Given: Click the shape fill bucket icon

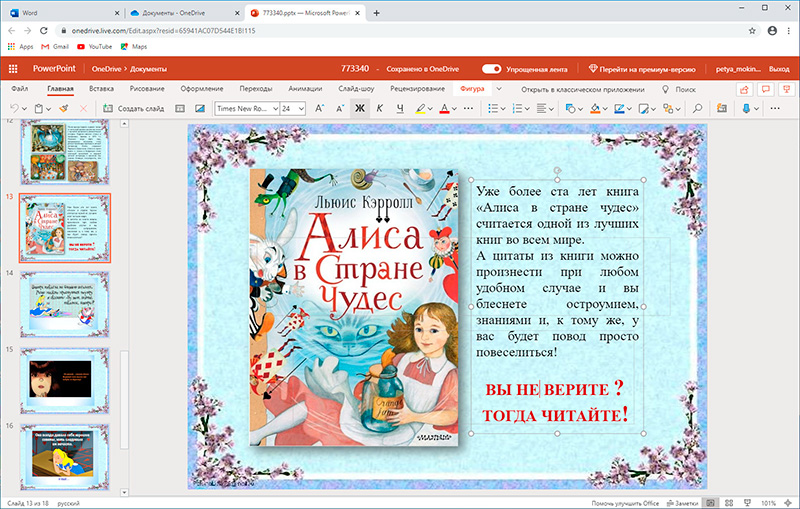Looking at the screenshot, I should pos(596,108).
